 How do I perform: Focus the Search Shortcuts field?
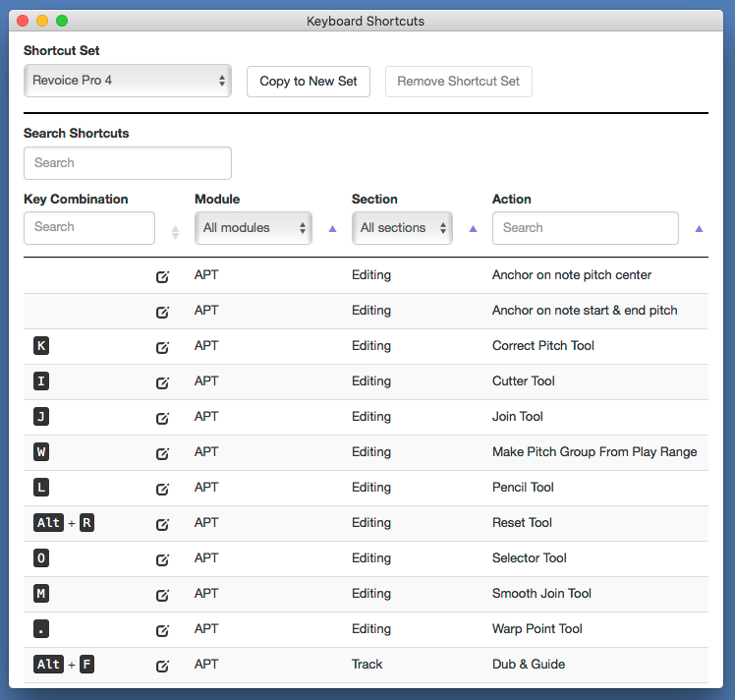(128, 163)
